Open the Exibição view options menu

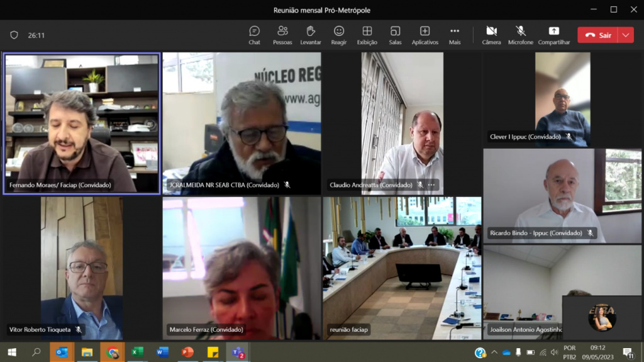pyautogui.click(x=367, y=35)
